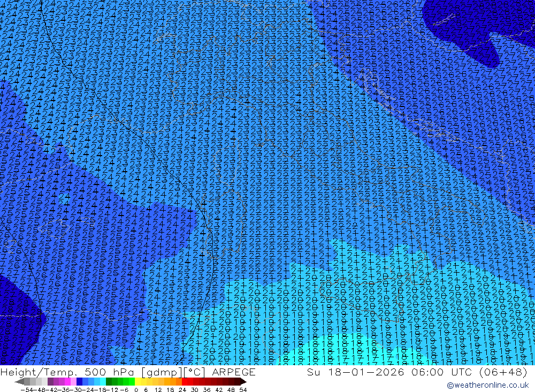The width and height of the screenshot is (535, 392).
Task: Click the bright red legend swatch above 24
Action: 185,382
